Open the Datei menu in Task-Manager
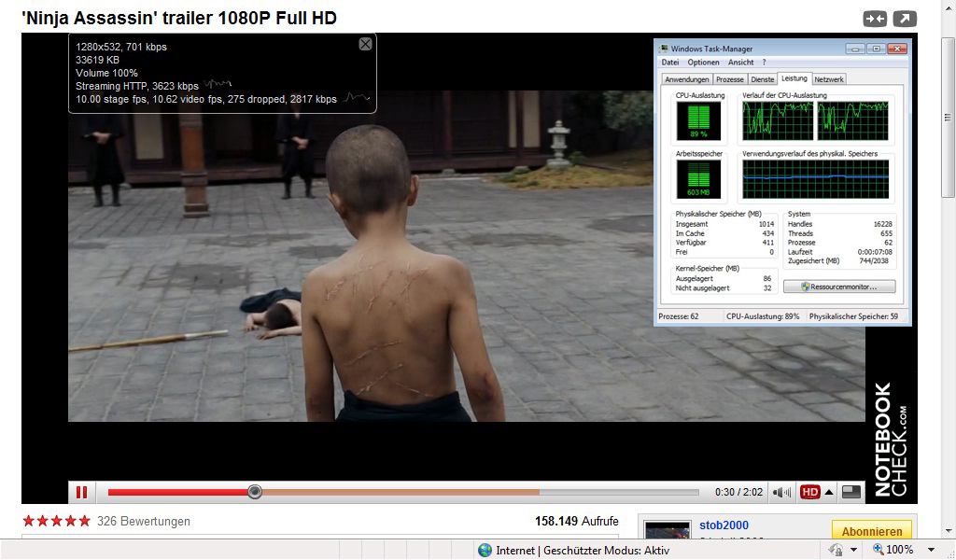This screenshot has height=560, width=956. [669, 63]
